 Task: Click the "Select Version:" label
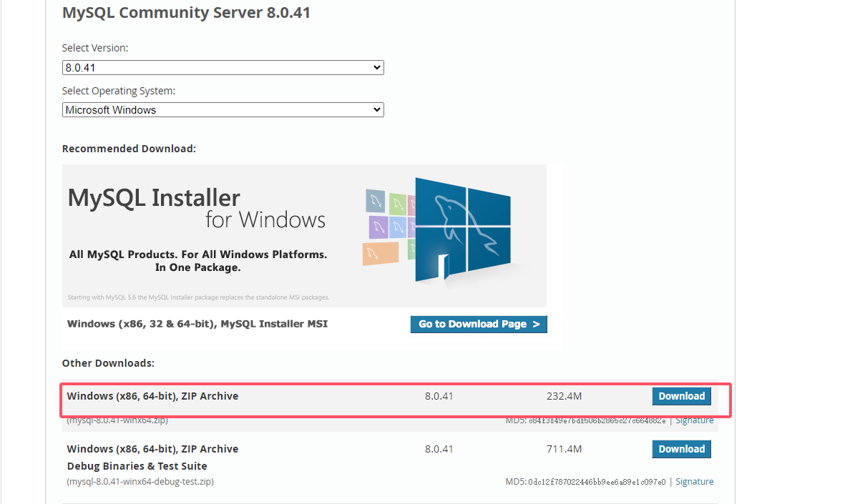tap(95, 48)
